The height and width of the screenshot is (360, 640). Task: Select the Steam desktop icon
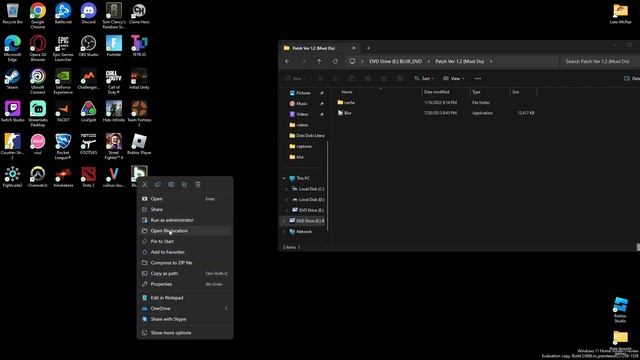(12, 79)
